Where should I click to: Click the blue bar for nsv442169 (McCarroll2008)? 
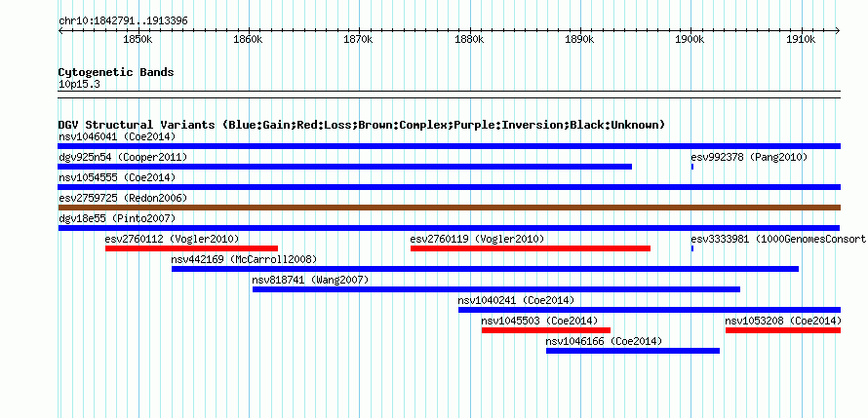pyautogui.click(x=485, y=269)
